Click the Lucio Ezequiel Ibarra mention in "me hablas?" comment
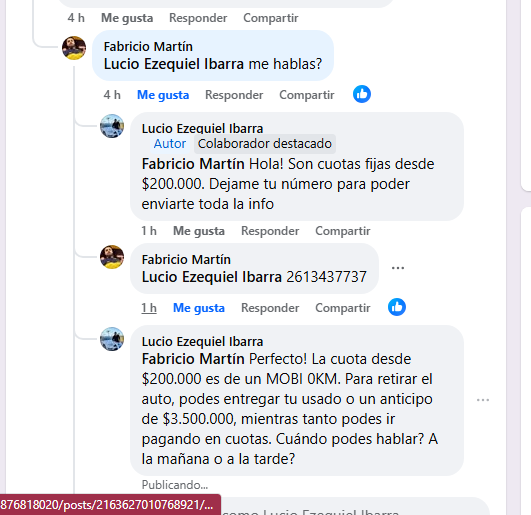531x515 pixels. pos(174,64)
